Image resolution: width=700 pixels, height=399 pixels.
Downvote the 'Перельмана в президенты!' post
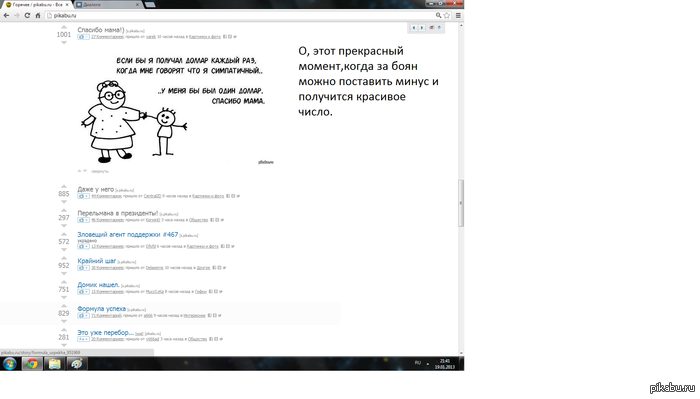click(64, 225)
